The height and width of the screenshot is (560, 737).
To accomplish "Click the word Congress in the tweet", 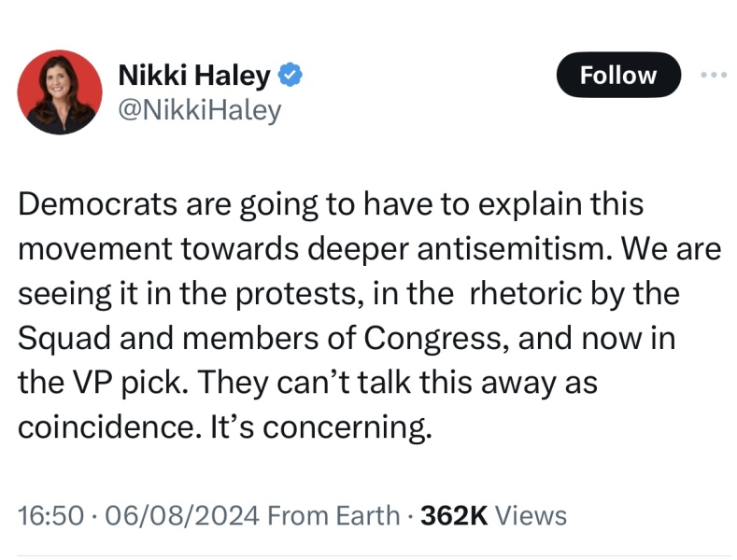I will click(x=438, y=337).
